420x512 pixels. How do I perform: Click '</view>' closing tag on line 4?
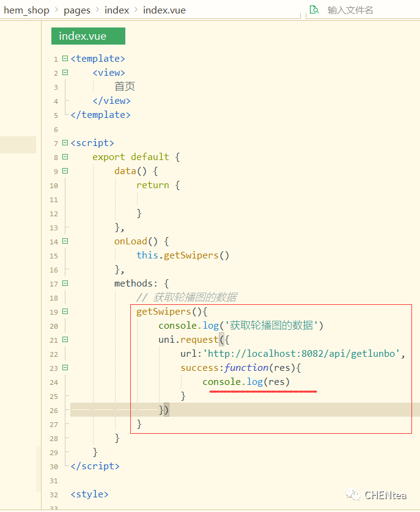pyautogui.click(x=111, y=101)
